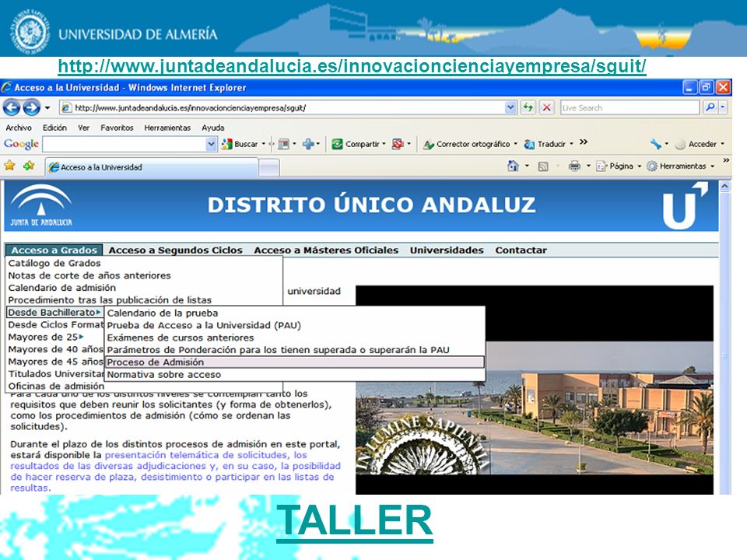Screen dimensions: 747x560
Task: Expand the address bar URL history dropdown
Action: 510,107
